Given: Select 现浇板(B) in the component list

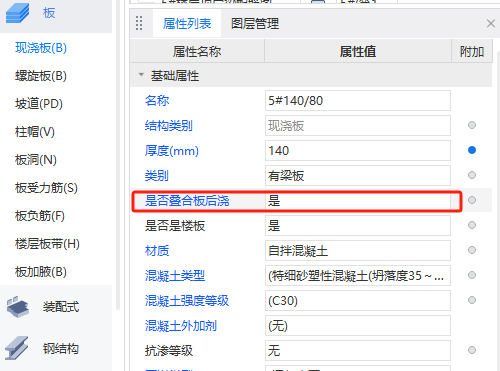Looking at the screenshot, I should pyautogui.click(x=41, y=48).
